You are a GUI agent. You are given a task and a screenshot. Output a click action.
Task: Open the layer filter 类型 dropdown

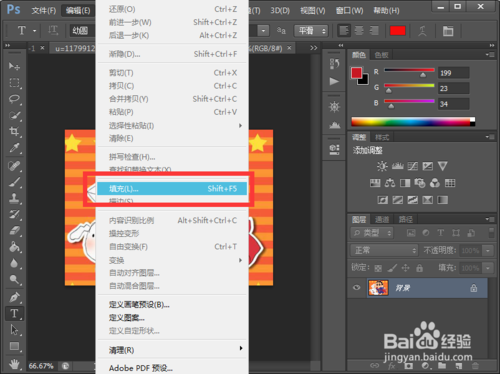point(372,233)
